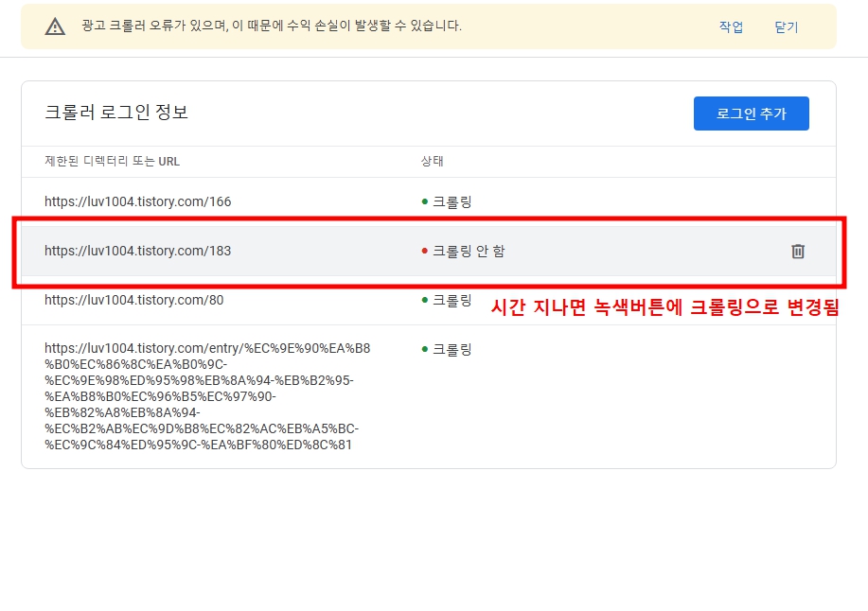Dismiss the warning banner with 닫기
Image resolution: width=868 pixels, height=611 pixels.
tap(786, 26)
